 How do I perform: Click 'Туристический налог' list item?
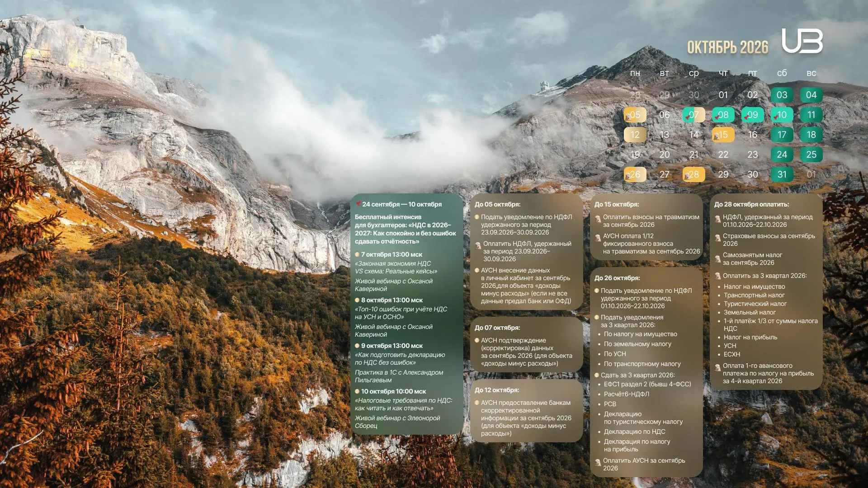click(x=755, y=304)
